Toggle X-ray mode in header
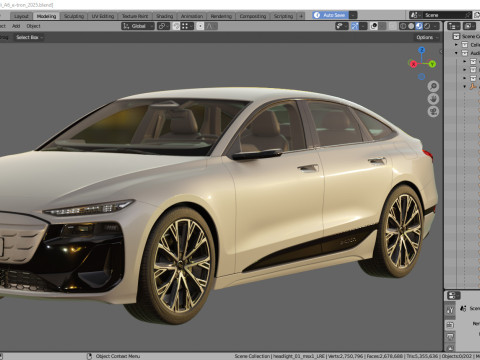The width and height of the screenshot is (480, 360). click(393, 26)
